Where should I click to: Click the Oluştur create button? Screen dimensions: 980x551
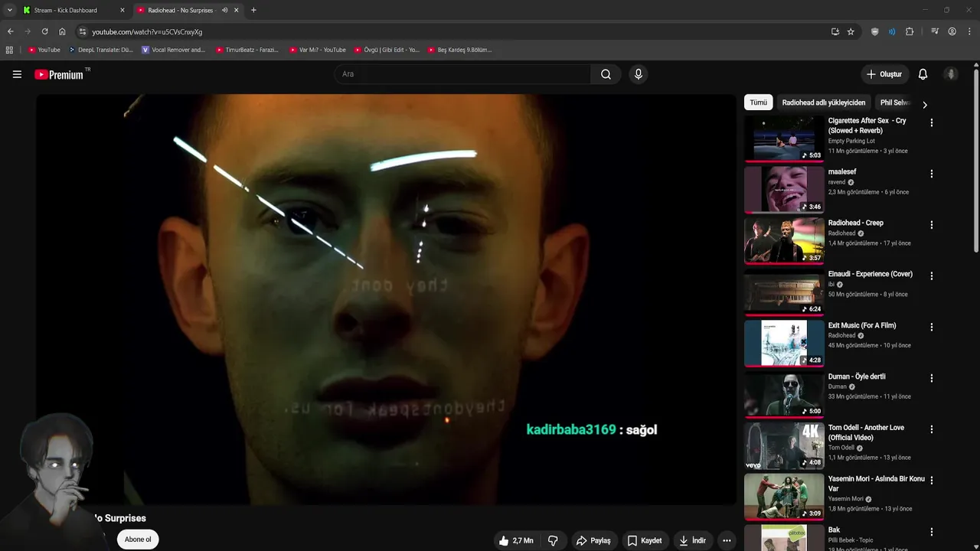(x=884, y=74)
